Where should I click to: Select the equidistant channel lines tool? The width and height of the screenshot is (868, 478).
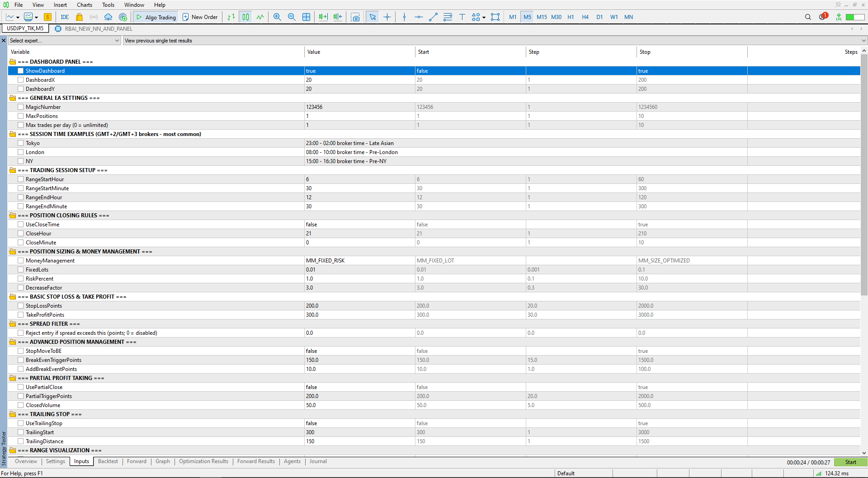(x=448, y=17)
